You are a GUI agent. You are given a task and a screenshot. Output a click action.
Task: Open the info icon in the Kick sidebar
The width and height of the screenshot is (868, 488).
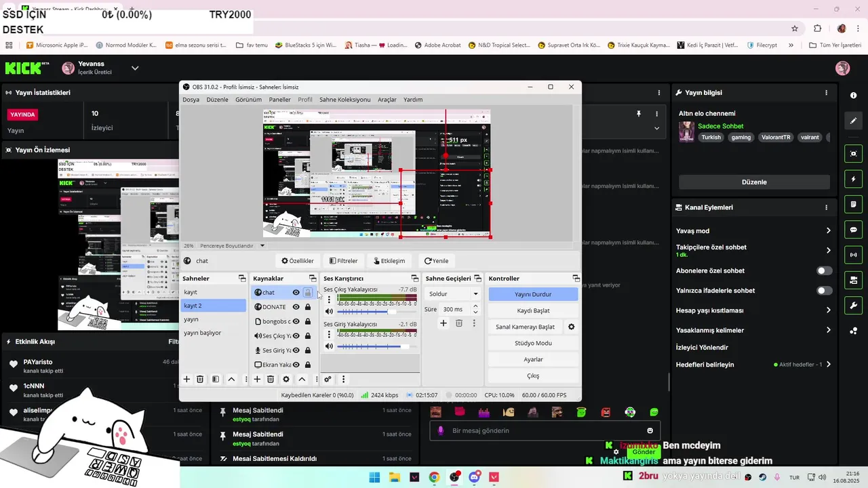(854, 95)
